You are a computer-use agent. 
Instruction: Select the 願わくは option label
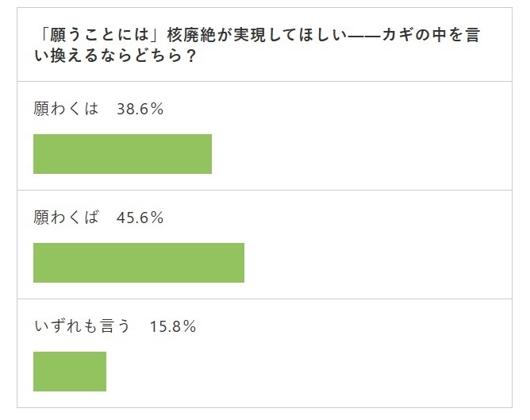[67, 109]
